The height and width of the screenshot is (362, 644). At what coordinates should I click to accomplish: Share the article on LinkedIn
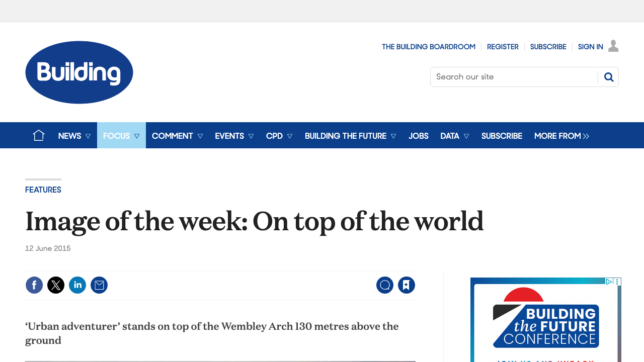(77, 285)
